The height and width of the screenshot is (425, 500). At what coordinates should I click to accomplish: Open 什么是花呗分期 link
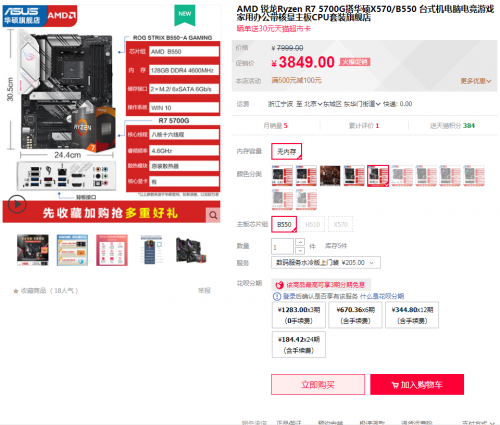coord(382,296)
